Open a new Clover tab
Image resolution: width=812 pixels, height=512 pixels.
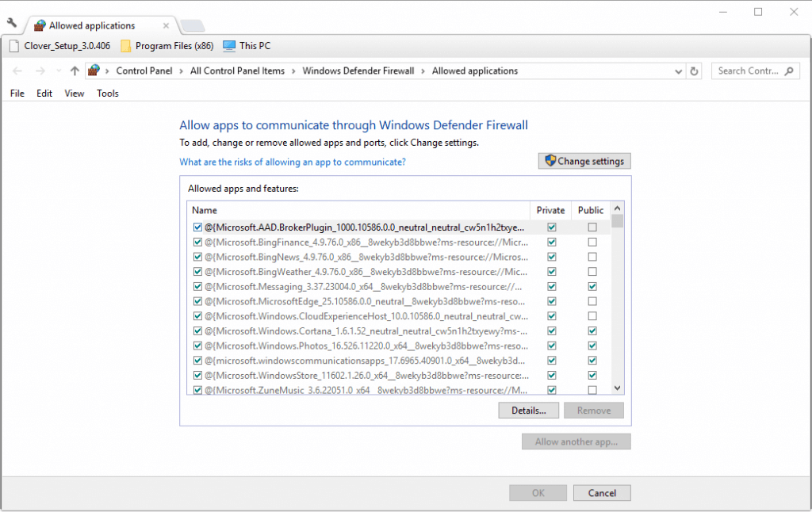pyautogui.click(x=192, y=25)
